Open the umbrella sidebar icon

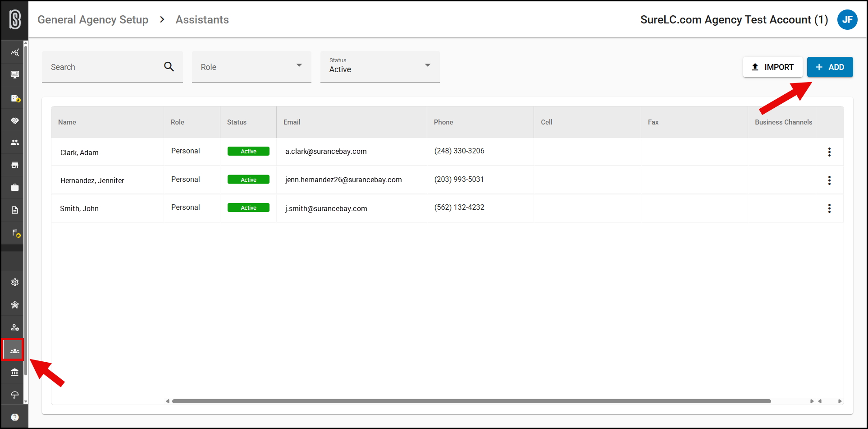click(15, 395)
